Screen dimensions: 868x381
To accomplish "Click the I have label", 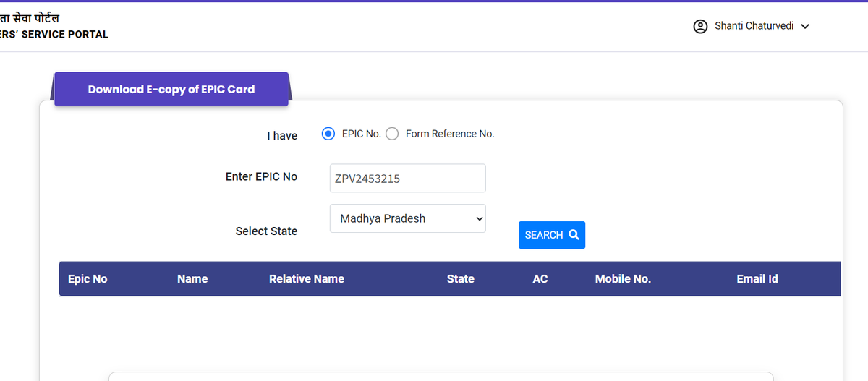I will coord(282,136).
